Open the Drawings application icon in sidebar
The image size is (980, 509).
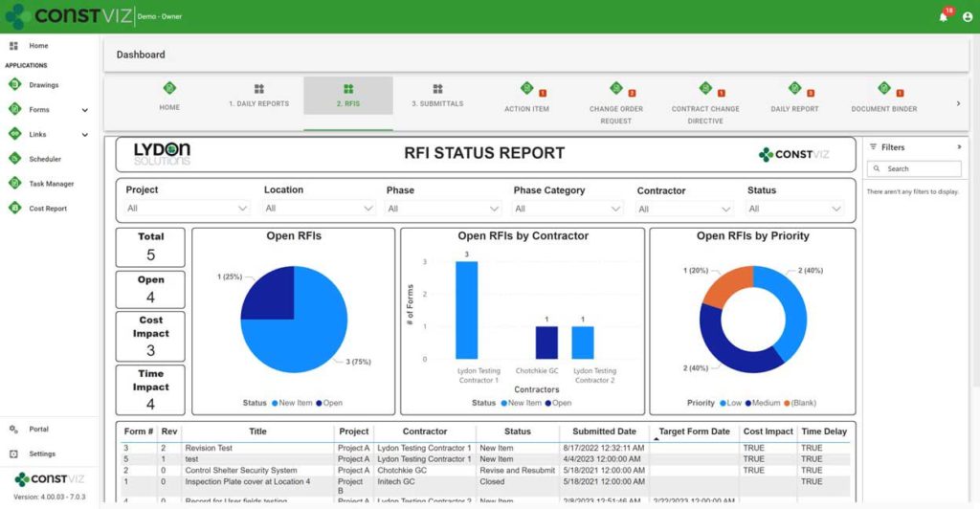[x=15, y=84]
